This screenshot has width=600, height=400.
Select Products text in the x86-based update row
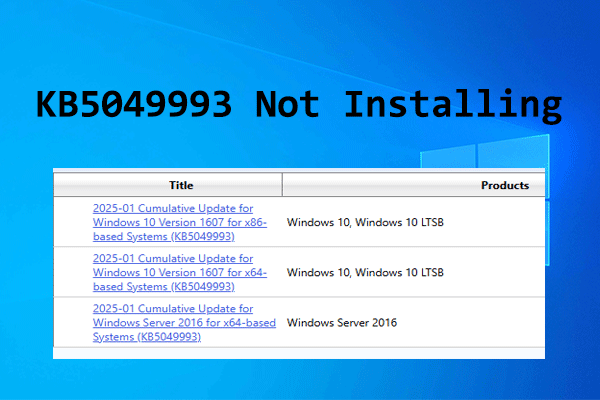[365, 222]
